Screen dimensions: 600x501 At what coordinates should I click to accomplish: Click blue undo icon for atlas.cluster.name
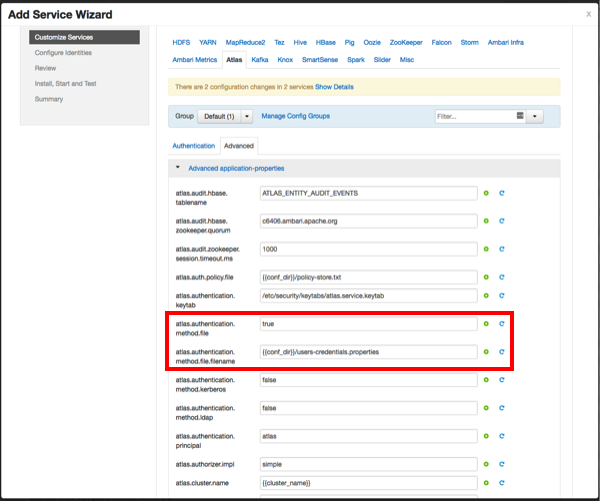pyautogui.click(x=501, y=486)
